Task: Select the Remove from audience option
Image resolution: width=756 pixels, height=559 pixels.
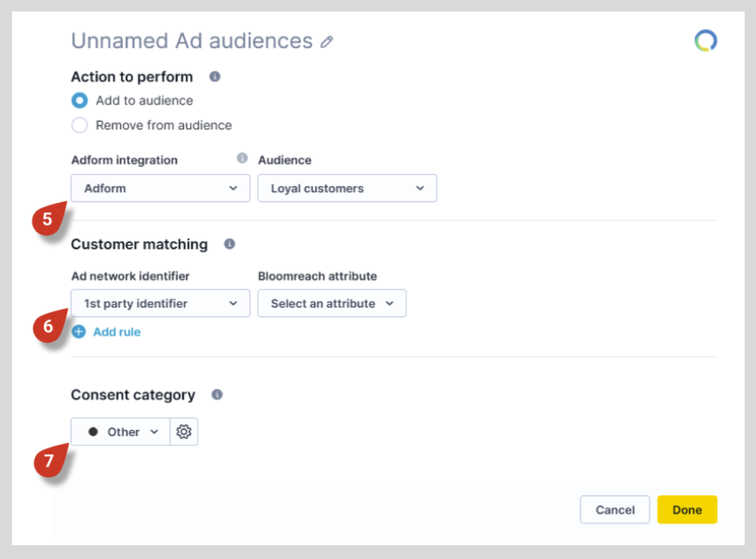Action: 79,125
